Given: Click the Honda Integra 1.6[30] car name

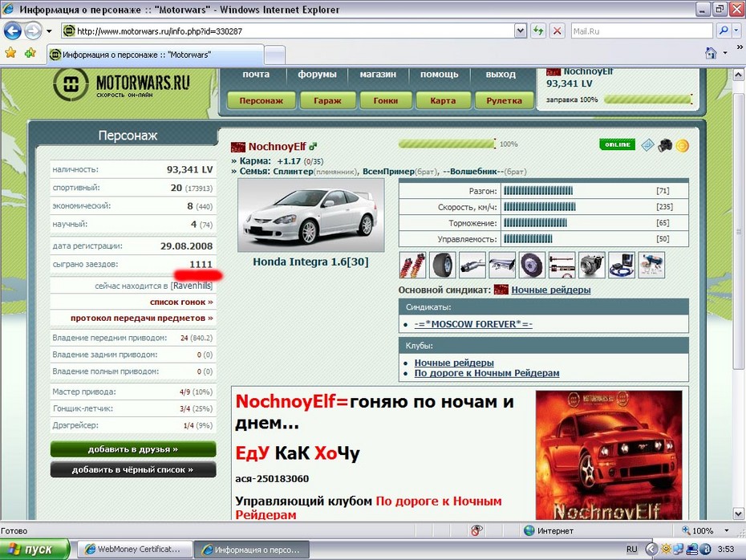Looking at the screenshot, I should click(x=310, y=262).
